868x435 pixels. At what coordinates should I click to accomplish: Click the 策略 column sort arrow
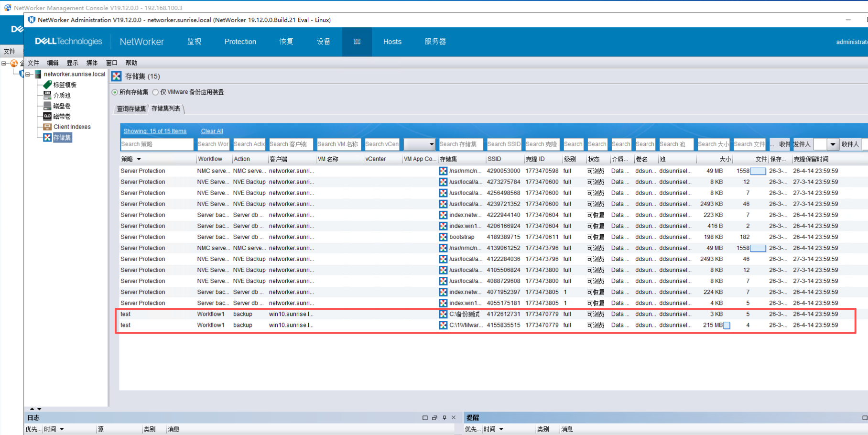point(139,159)
